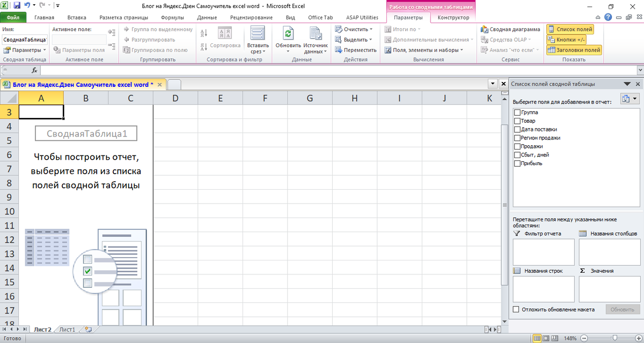Click the insert new sheet icon
The image size is (644, 343).
click(x=88, y=330)
